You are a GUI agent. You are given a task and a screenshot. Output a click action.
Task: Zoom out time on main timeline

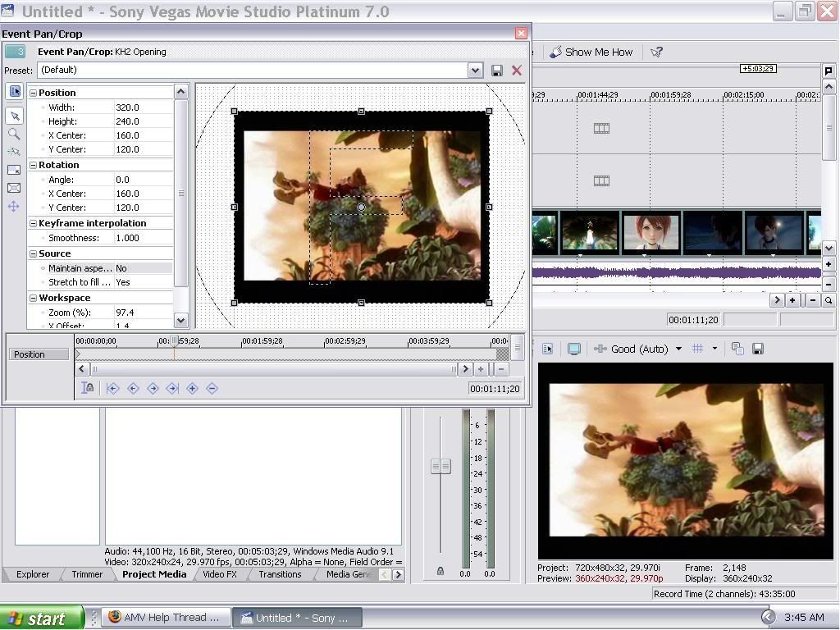point(813,300)
